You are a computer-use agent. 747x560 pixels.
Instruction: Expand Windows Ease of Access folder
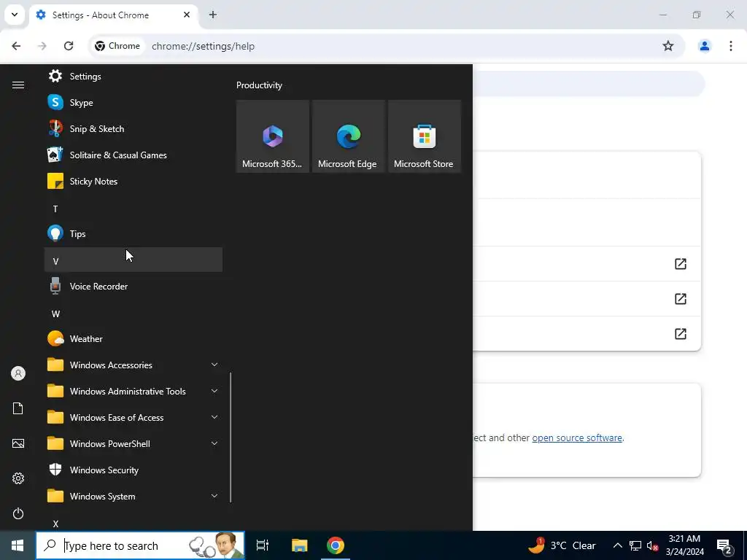point(133,417)
